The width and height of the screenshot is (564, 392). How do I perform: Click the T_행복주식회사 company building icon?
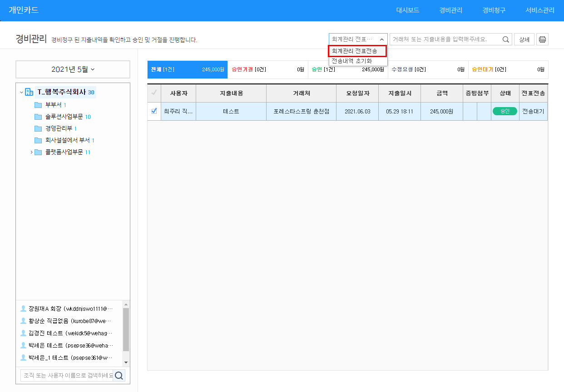click(29, 93)
